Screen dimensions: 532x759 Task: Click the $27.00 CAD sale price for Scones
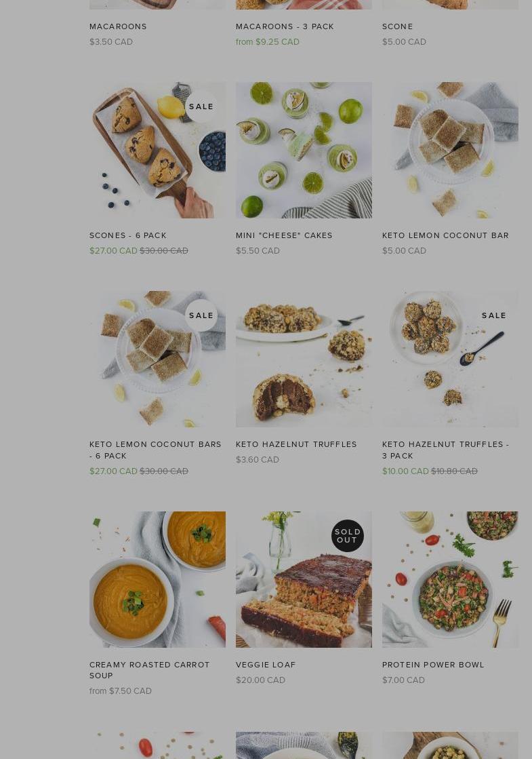tap(114, 251)
